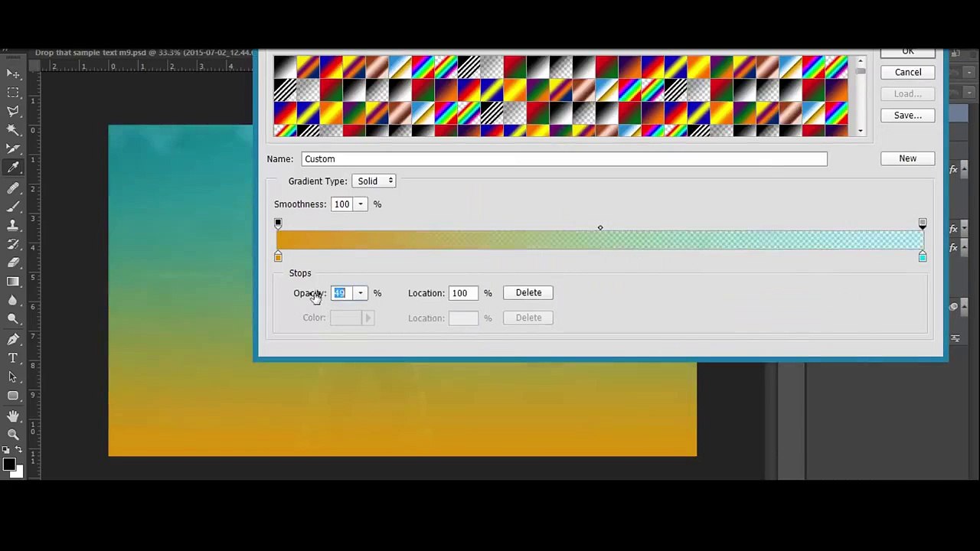
Task: Select the Horizontal Type tool
Action: coord(13,358)
